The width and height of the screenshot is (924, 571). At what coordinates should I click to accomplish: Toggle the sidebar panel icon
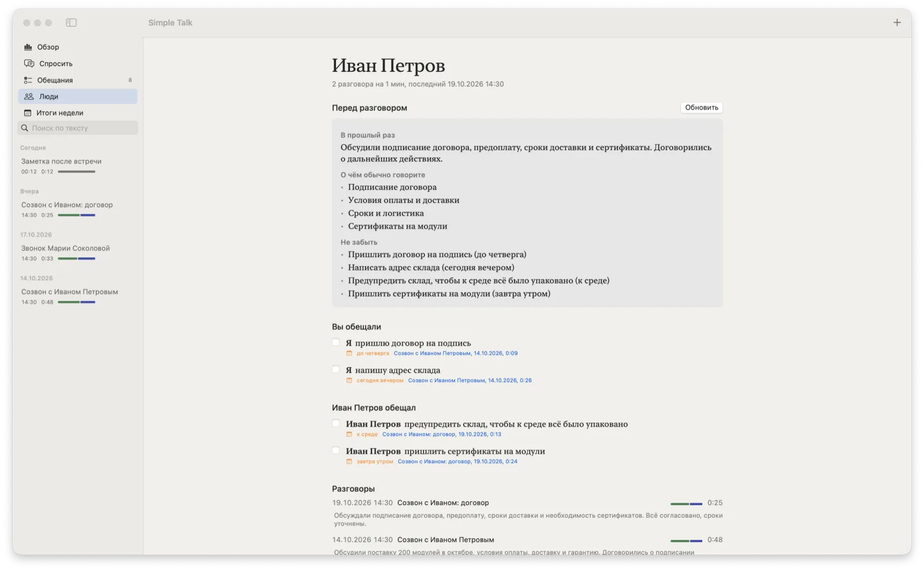(71, 23)
